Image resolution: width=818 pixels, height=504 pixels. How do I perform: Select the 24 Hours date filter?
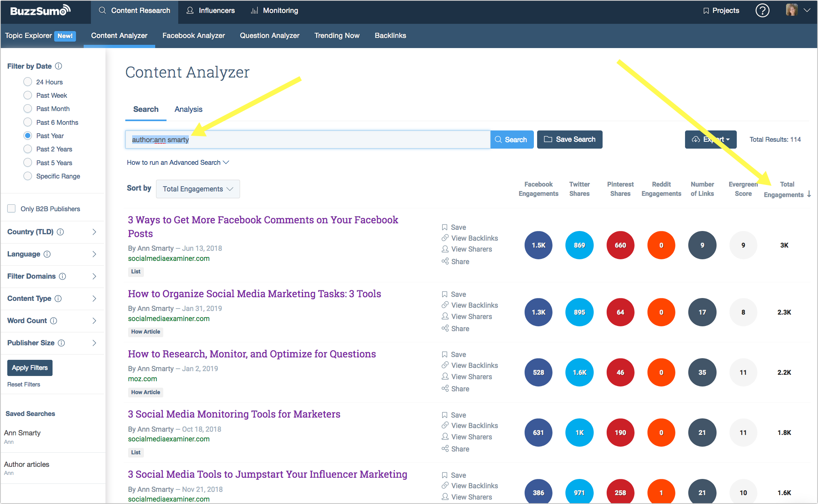coord(27,82)
